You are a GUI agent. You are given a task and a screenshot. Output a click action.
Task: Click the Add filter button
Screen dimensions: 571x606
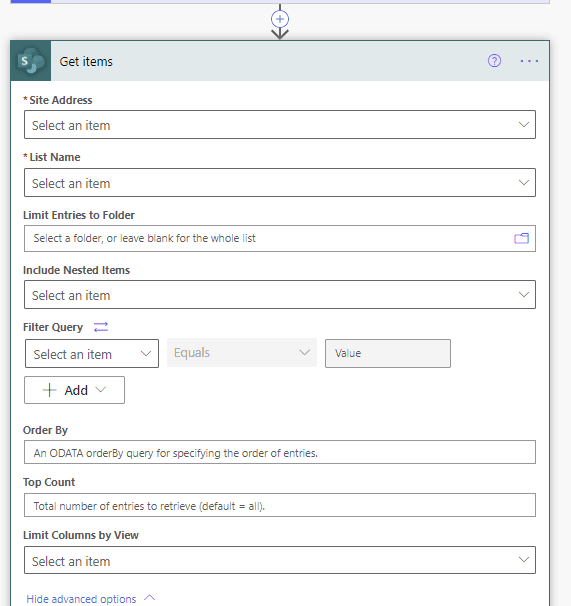tap(74, 390)
